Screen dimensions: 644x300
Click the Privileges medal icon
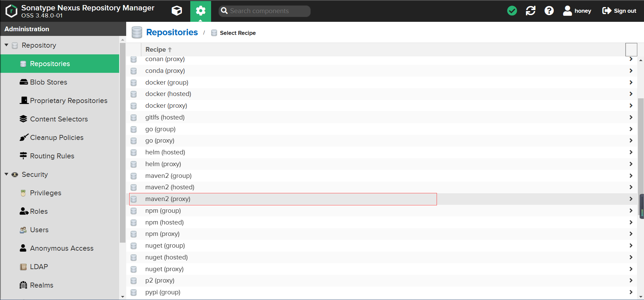coord(23,193)
